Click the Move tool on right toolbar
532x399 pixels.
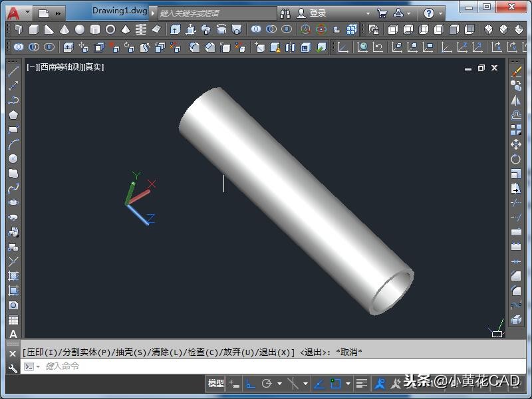pos(516,144)
